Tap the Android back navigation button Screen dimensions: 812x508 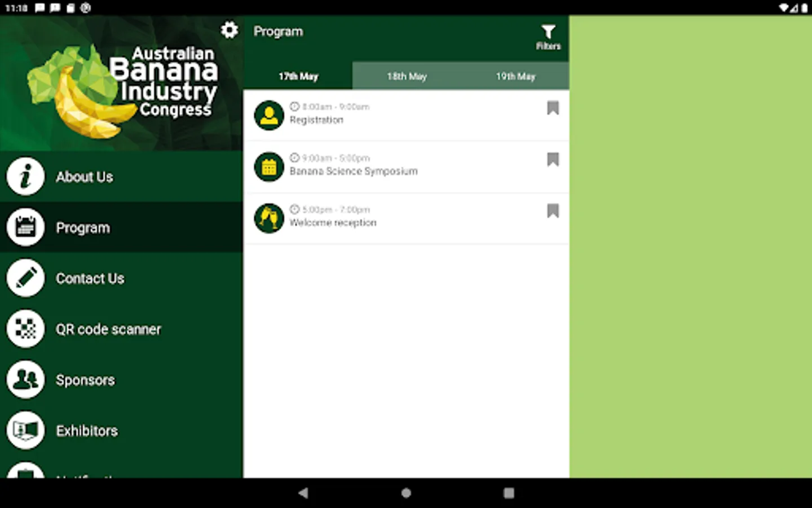(x=303, y=493)
